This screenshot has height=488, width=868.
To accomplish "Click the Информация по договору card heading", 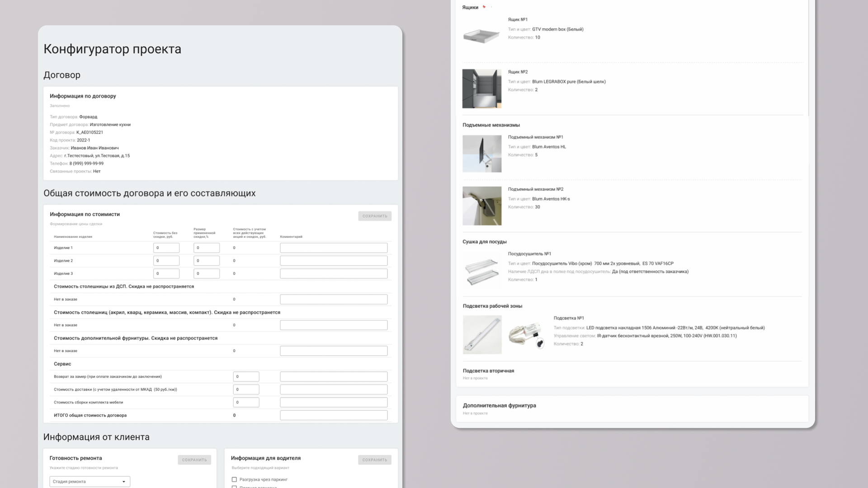I will 83,96.
